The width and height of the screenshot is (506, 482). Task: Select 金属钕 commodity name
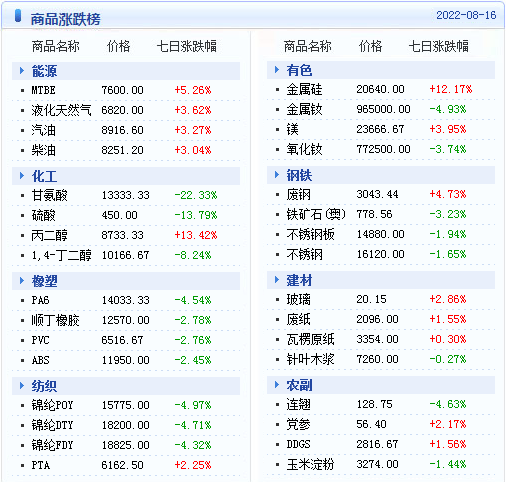(304, 109)
